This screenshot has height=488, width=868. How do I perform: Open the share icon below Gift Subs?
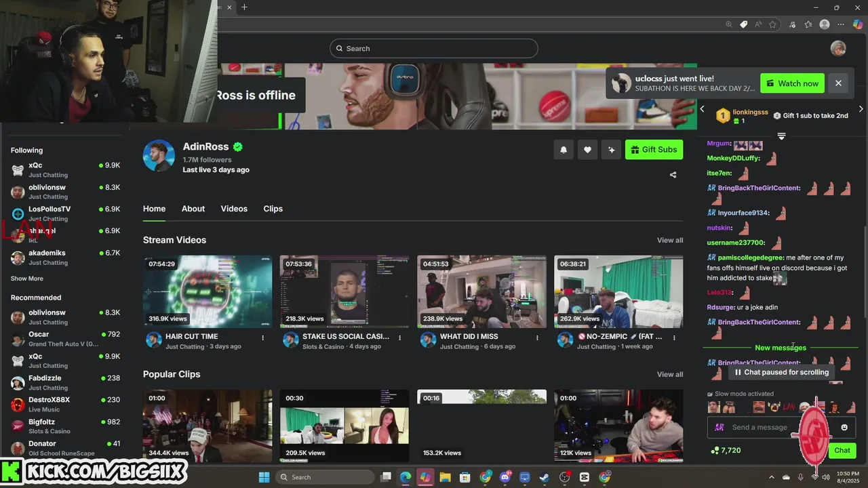tap(673, 175)
